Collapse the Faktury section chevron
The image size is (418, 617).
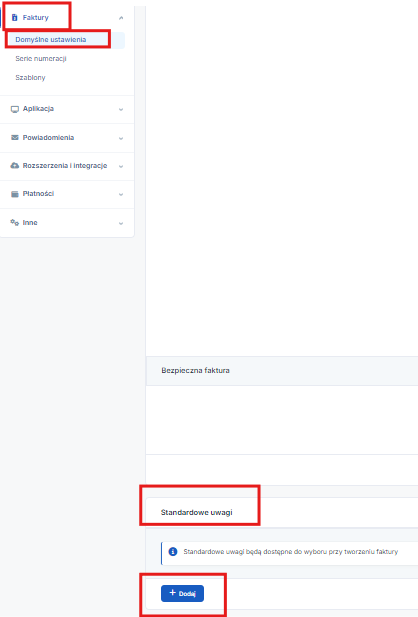(x=121, y=18)
